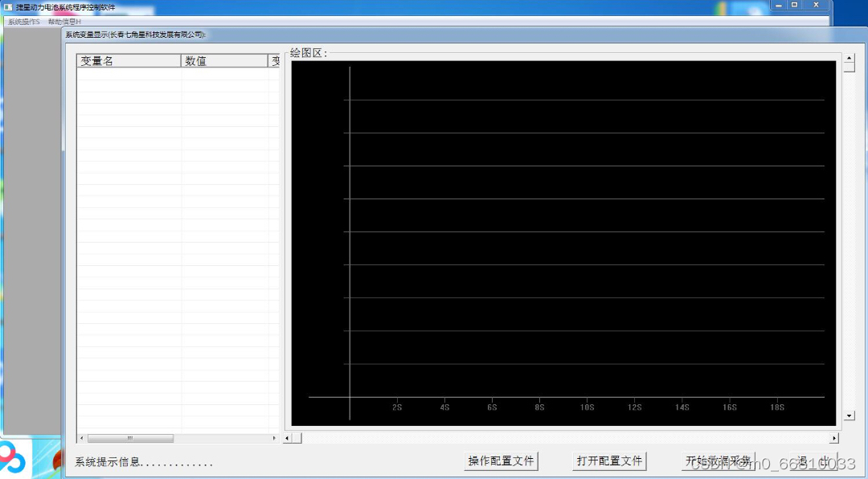Open the 帮助信息H menu
Screen dimensions: 868x479
tap(64, 22)
